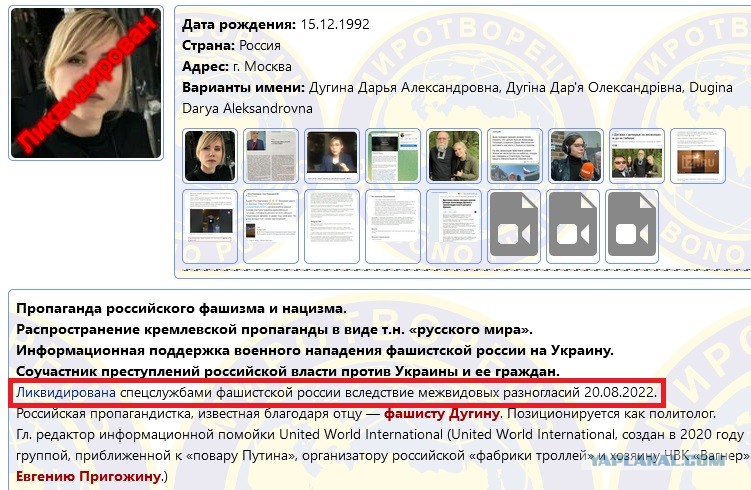751x490 pixels.
Task: Open the scanned article thumbnail with small portrait
Action: coord(271,156)
